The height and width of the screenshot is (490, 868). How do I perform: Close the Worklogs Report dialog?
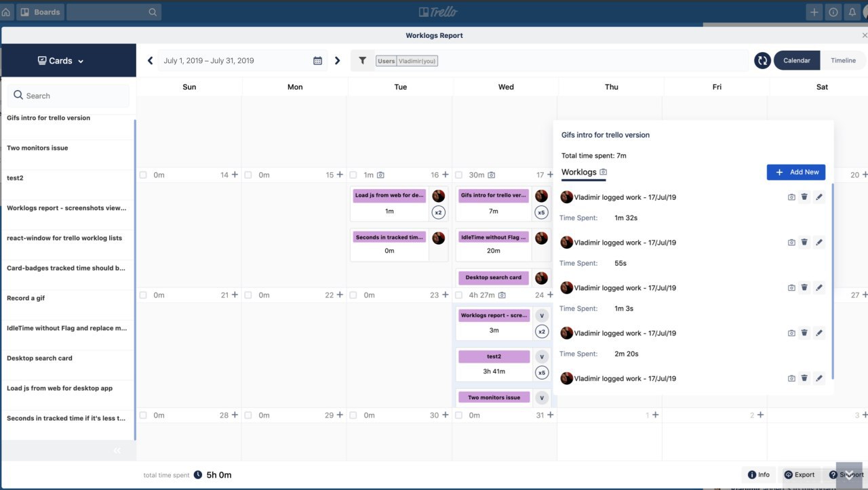pyautogui.click(x=864, y=35)
